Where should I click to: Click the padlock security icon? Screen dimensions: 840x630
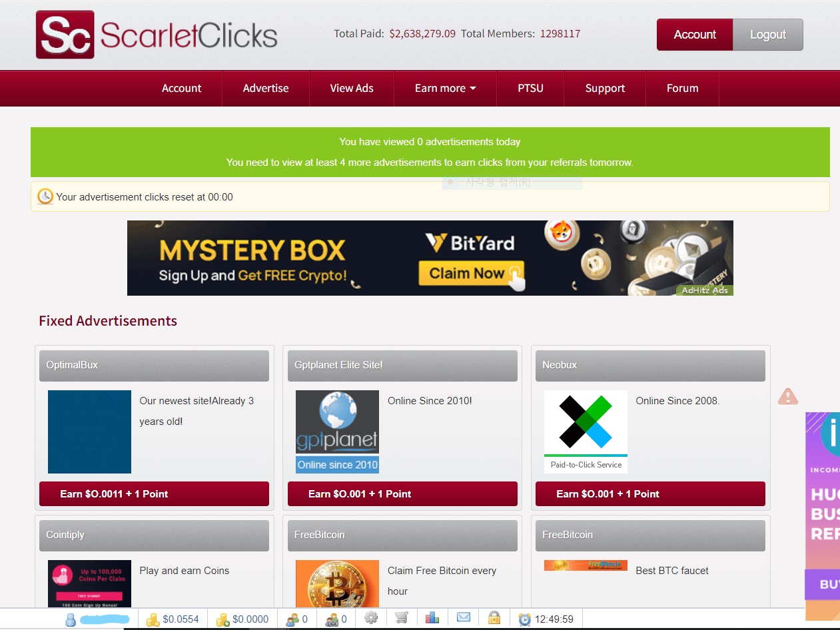click(x=494, y=617)
